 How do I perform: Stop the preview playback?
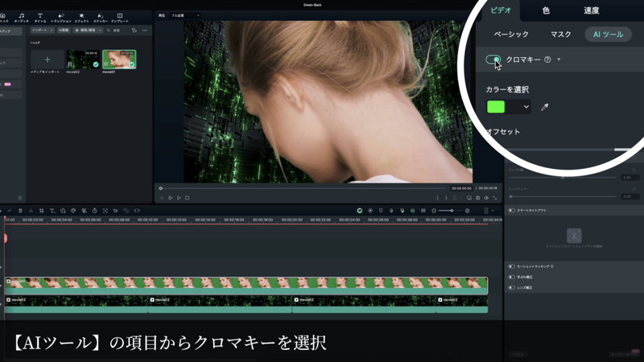coord(188,198)
